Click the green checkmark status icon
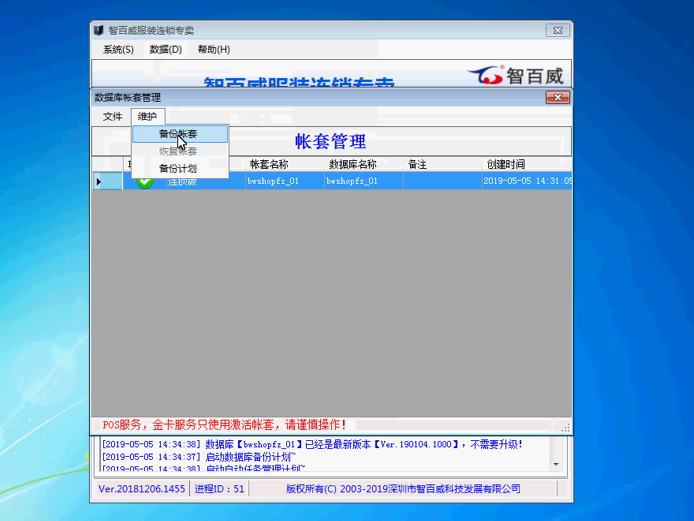 pyautogui.click(x=145, y=181)
